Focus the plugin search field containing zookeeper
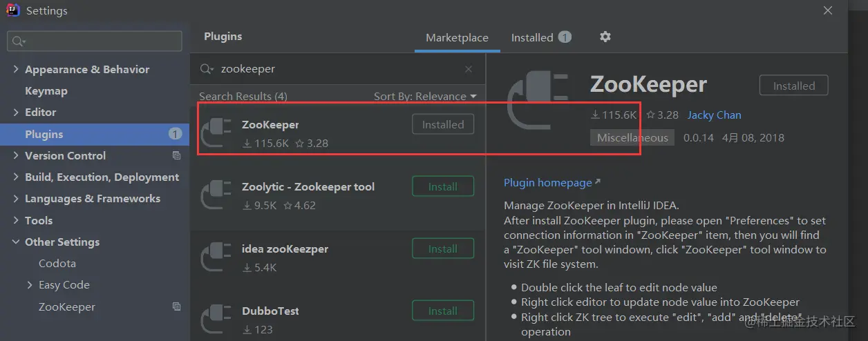Screen dimensions: 868x341 (337, 69)
